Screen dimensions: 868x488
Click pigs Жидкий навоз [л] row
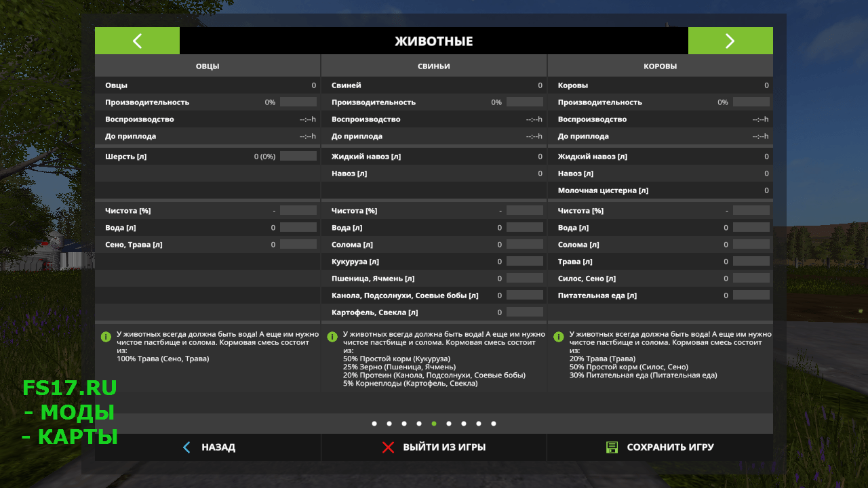click(434, 157)
